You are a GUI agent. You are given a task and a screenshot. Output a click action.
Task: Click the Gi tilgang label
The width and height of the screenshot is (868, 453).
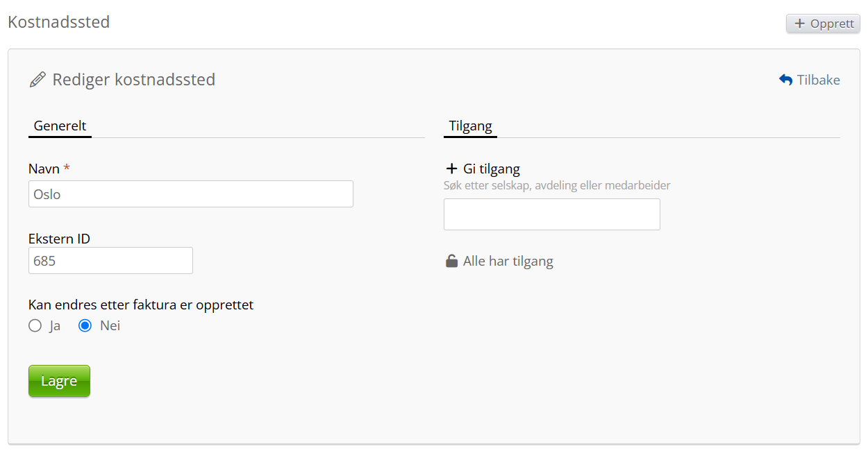click(x=491, y=169)
